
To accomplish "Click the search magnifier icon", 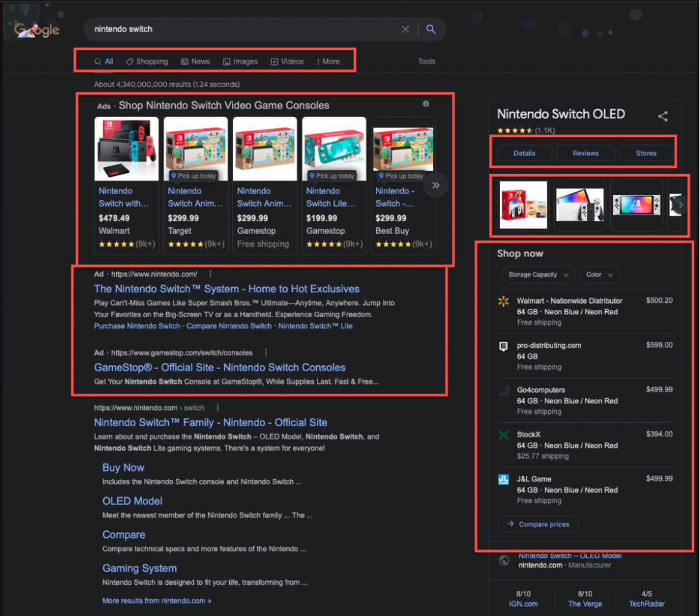I will click(431, 29).
